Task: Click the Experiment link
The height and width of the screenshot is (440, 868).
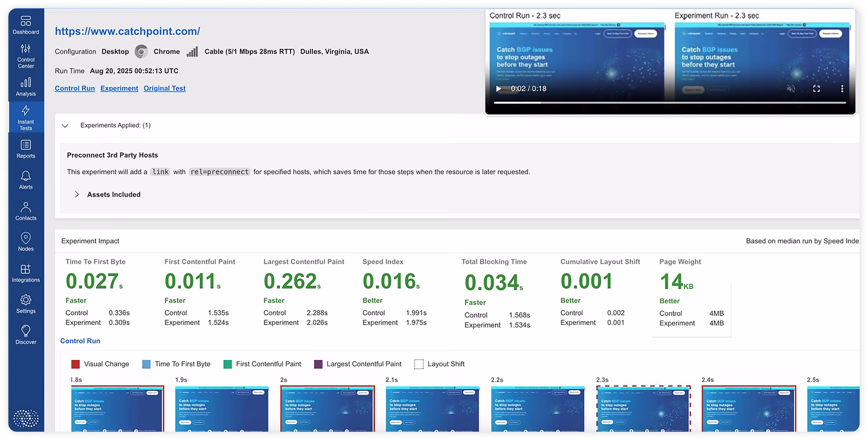Action: click(x=119, y=88)
